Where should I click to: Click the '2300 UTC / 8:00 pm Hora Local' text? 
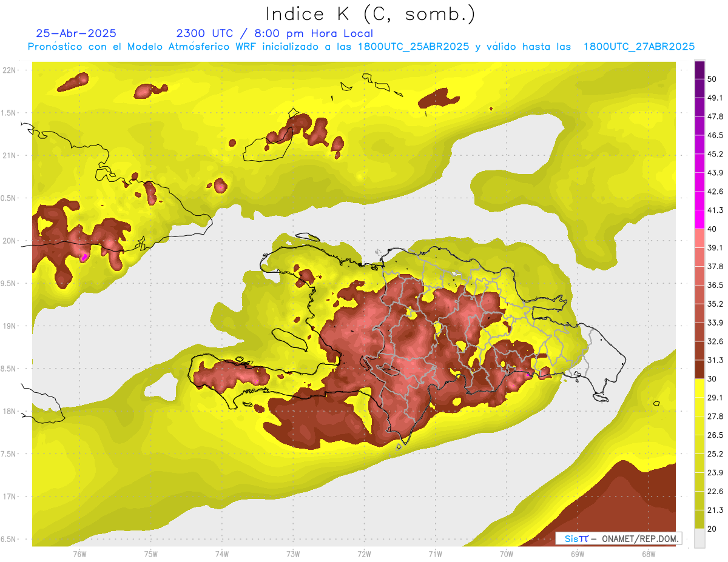pos(274,33)
